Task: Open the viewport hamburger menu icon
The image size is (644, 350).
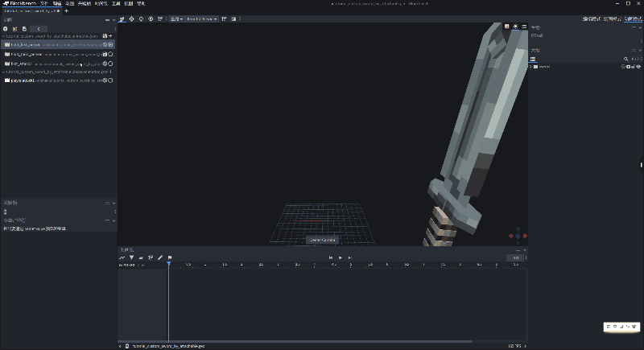Action: pos(524,27)
